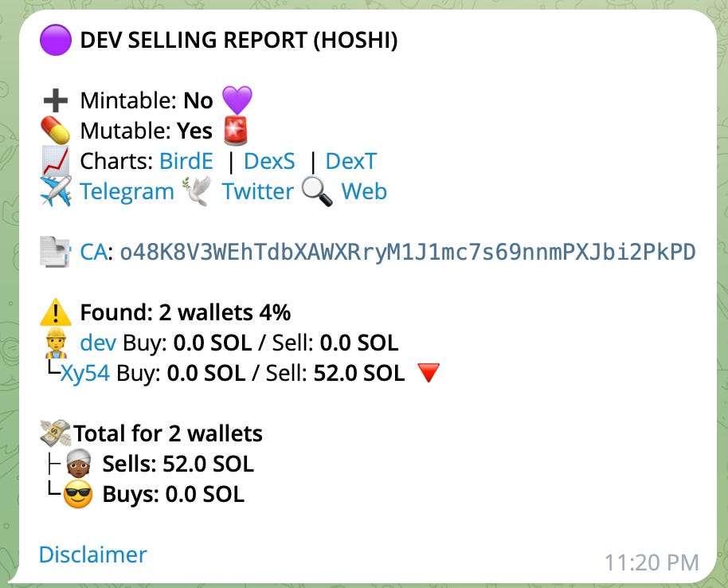The image size is (728, 588).
Task: Click the construction worker emoji near dev wallet
Action: [x=54, y=342]
